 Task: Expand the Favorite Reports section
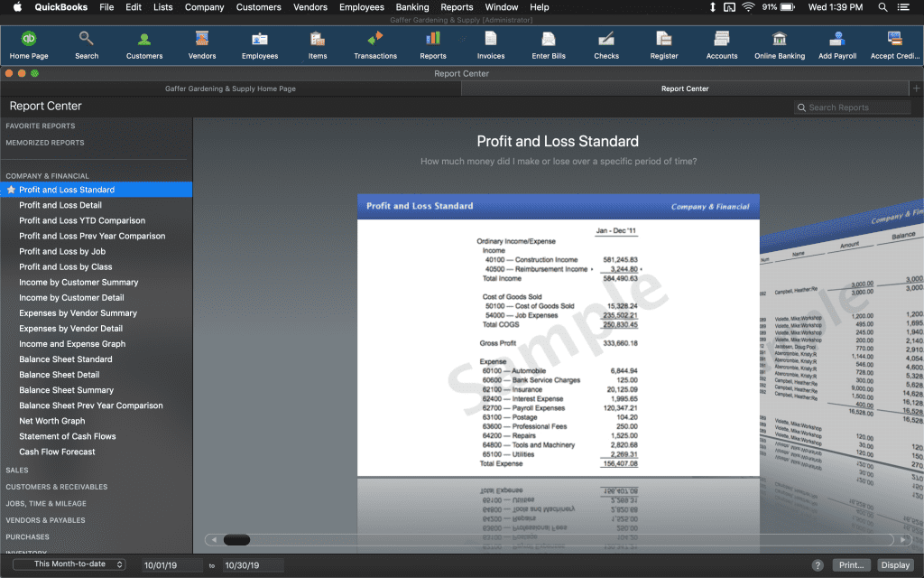41,126
